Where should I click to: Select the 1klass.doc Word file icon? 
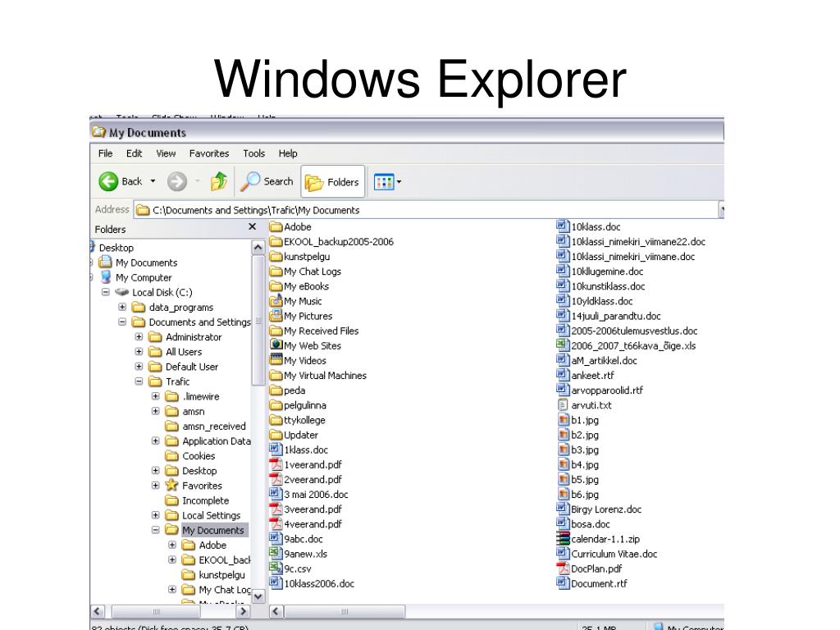pos(276,450)
